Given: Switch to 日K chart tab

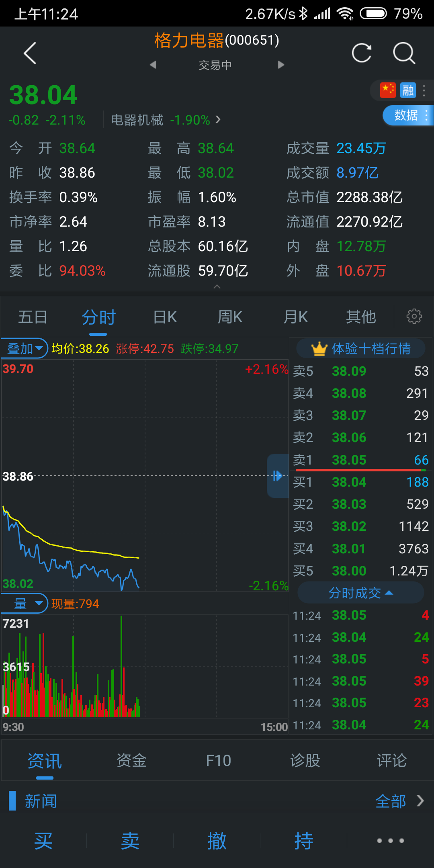Looking at the screenshot, I should (x=165, y=317).
